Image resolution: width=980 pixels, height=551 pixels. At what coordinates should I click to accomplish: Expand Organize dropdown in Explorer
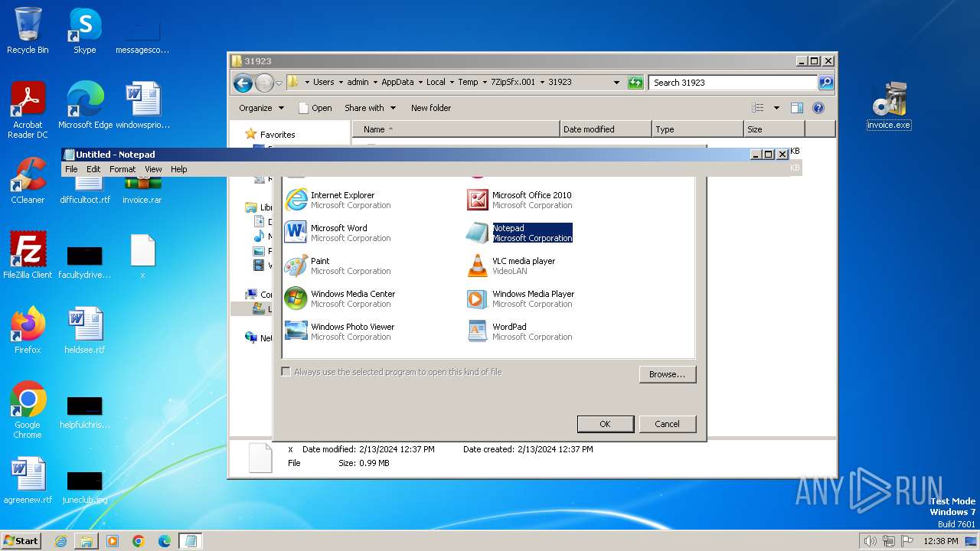(261, 108)
